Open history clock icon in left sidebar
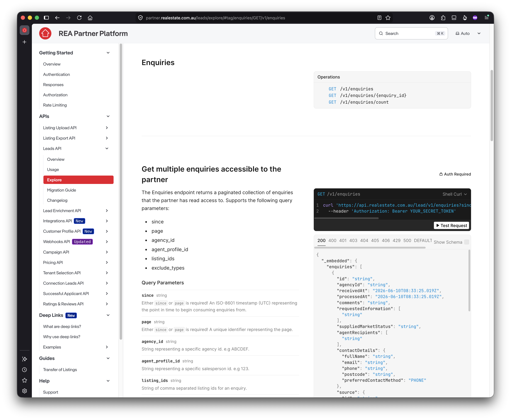This screenshot has height=420, width=511. tap(24, 370)
